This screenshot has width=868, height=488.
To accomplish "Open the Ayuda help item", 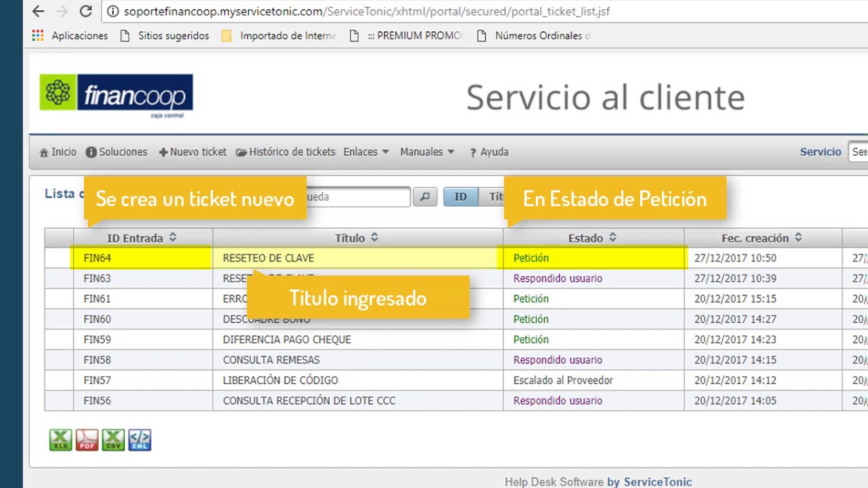I will tap(488, 152).
